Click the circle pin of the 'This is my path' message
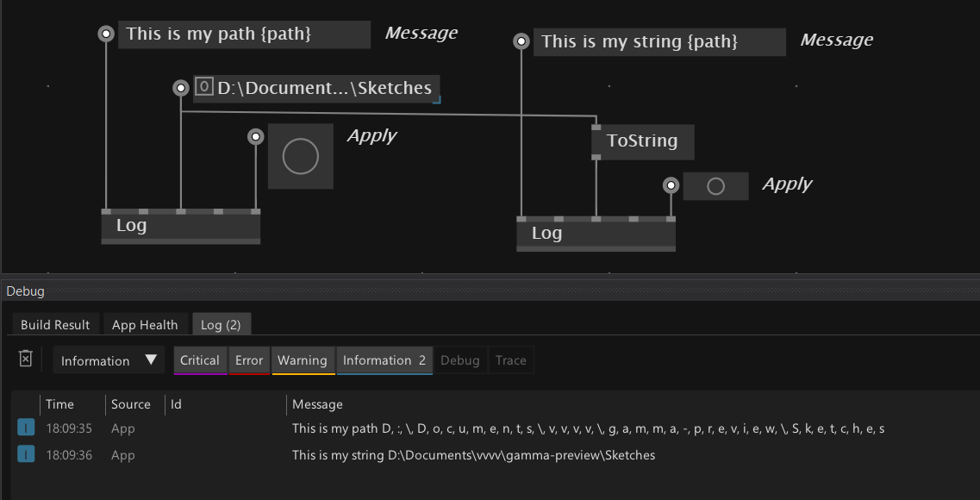980x500 pixels. click(106, 34)
